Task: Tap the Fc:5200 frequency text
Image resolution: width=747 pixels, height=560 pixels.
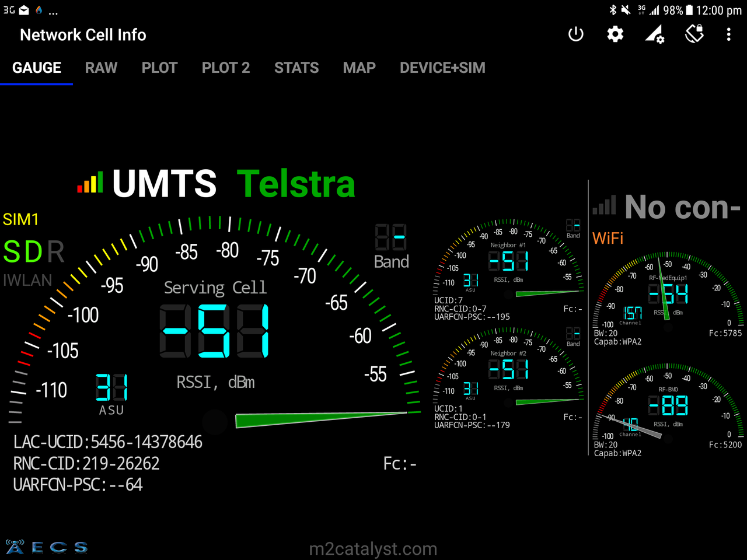Action: tap(725, 444)
